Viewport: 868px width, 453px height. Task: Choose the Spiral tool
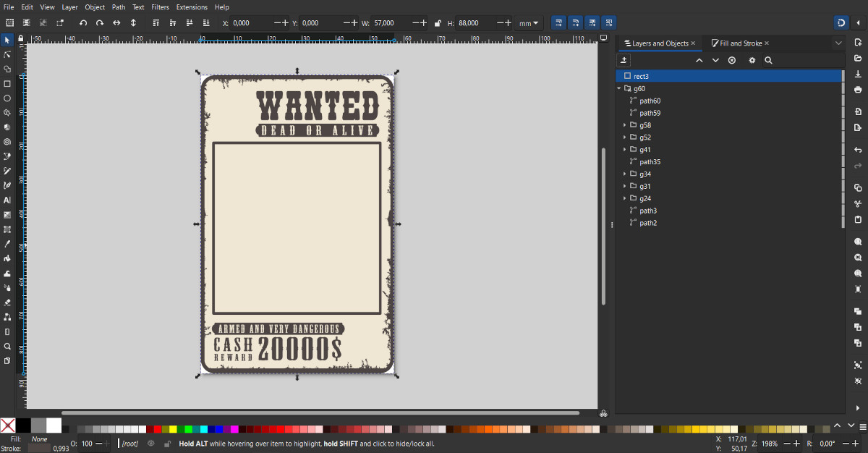pos(7,142)
